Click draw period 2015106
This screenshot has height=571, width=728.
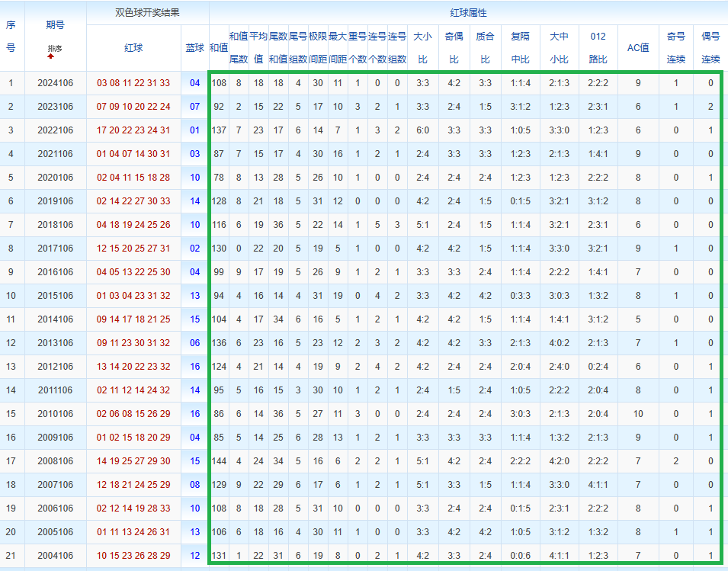(55, 296)
